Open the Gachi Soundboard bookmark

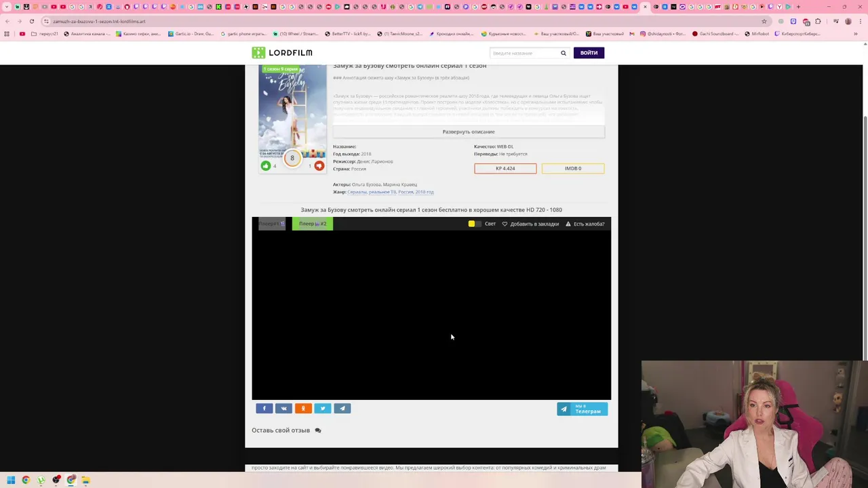pyautogui.click(x=715, y=34)
